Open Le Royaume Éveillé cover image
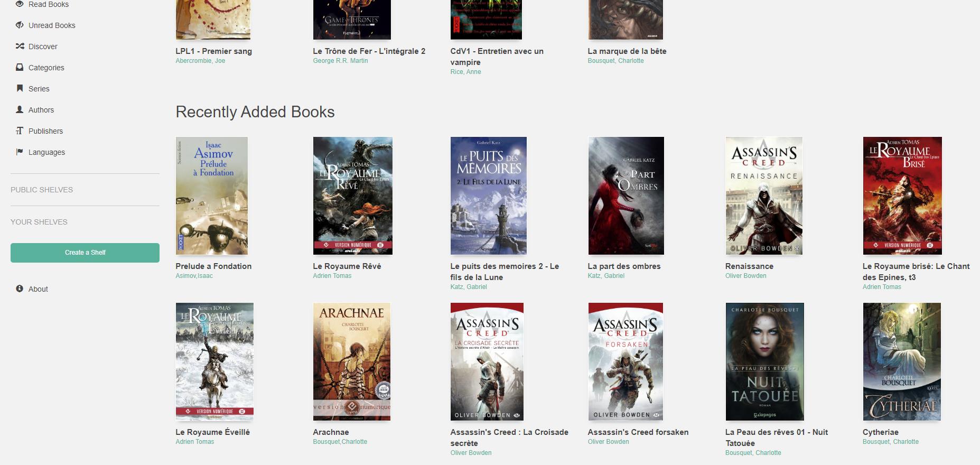 [x=214, y=362]
